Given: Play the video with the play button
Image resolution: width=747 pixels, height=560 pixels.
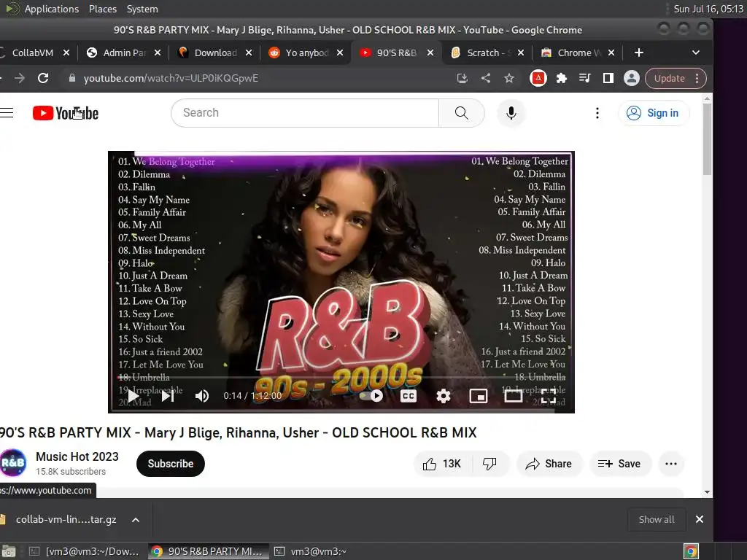Looking at the screenshot, I should pos(134,396).
